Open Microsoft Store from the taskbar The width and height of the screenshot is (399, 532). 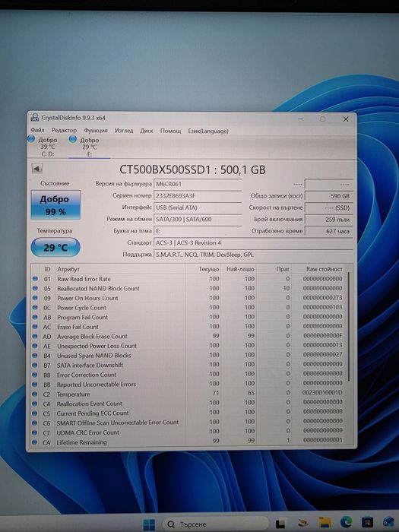367,522
